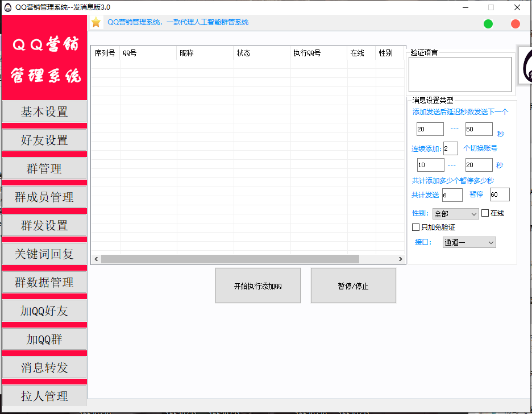The width and height of the screenshot is (532, 414).
Task: Click the green circle indicator button
Action: click(x=488, y=24)
